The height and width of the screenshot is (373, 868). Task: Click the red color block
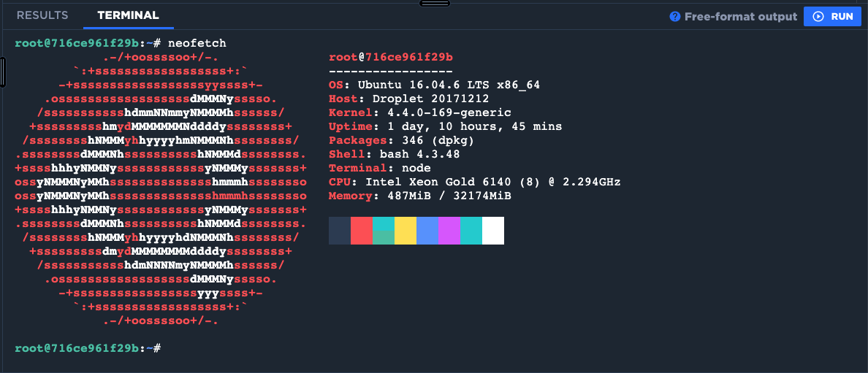(362, 230)
